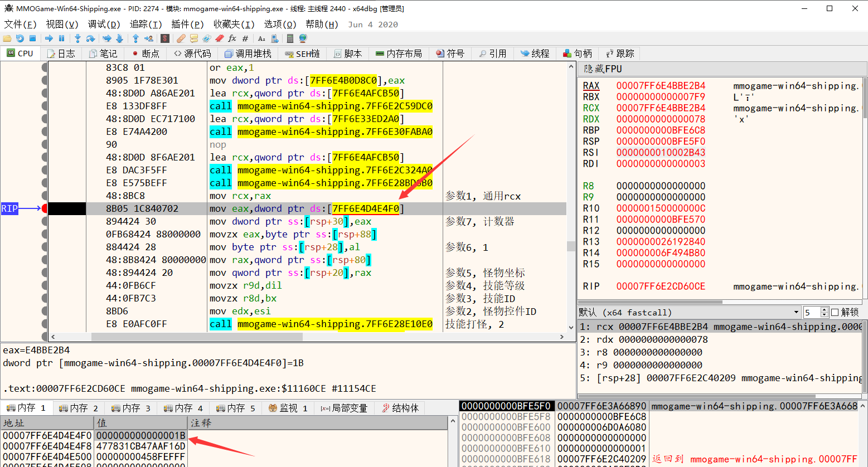Click the 地址 column header in dump
This screenshot has height=467, width=868.
point(46,423)
